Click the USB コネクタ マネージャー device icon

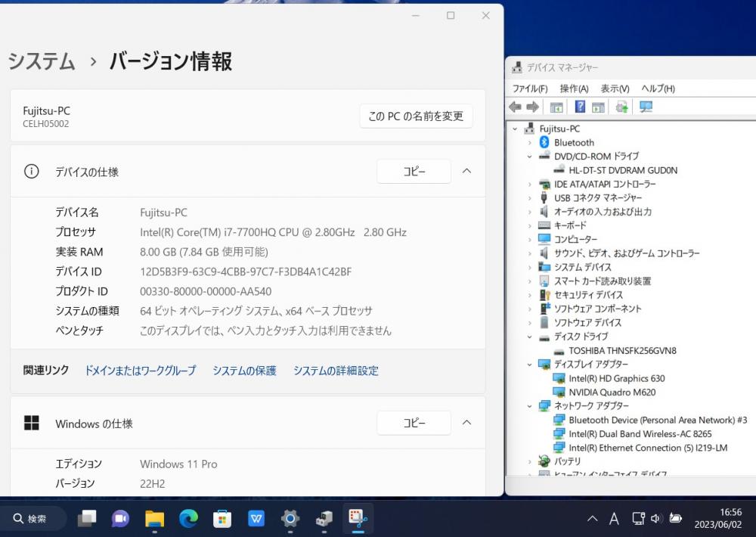544,198
